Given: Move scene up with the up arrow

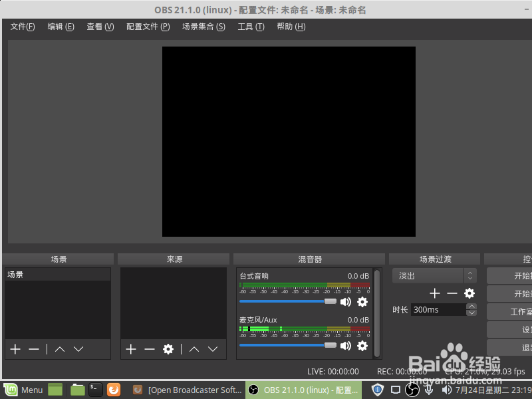Looking at the screenshot, I should coord(60,348).
